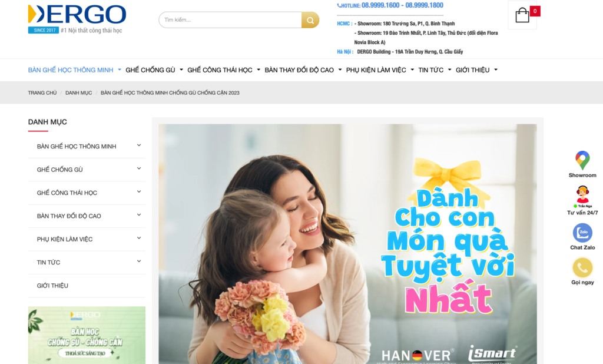The image size is (603, 364).
Task: Expand sidebar TIN TỨC chevron
Action: (x=139, y=262)
